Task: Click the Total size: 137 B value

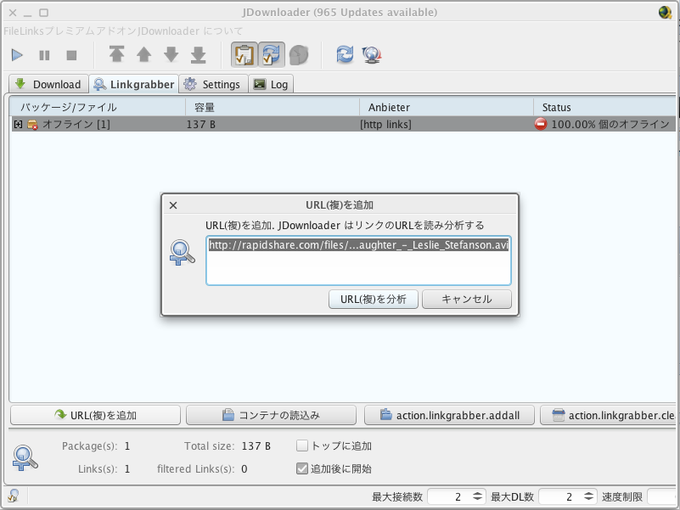Action: coord(256,446)
